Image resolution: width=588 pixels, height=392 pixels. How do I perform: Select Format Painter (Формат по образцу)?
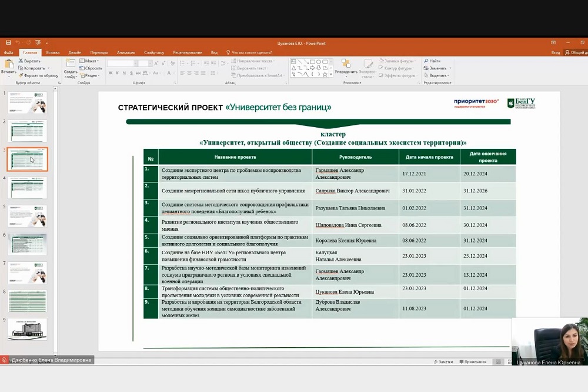(39, 75)
